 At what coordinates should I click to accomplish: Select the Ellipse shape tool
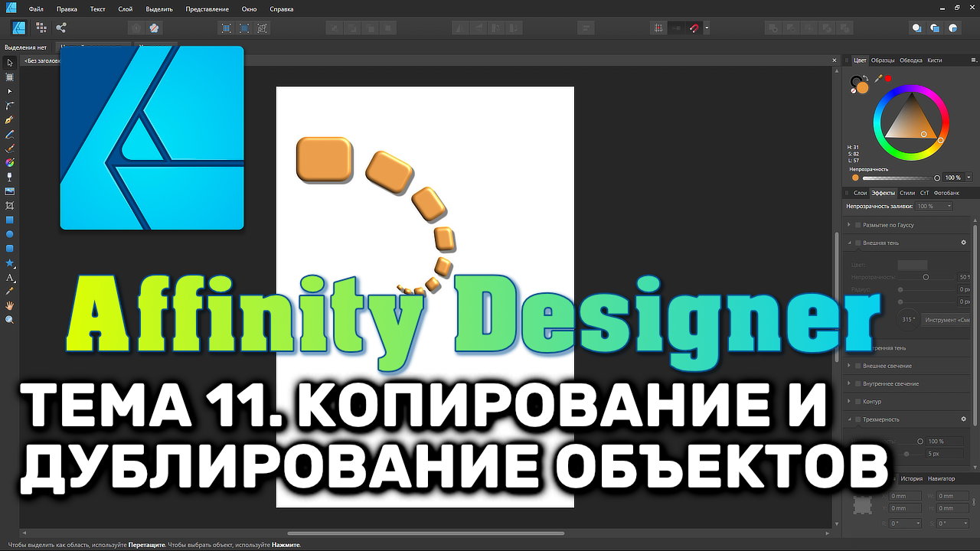click(10, 234)
